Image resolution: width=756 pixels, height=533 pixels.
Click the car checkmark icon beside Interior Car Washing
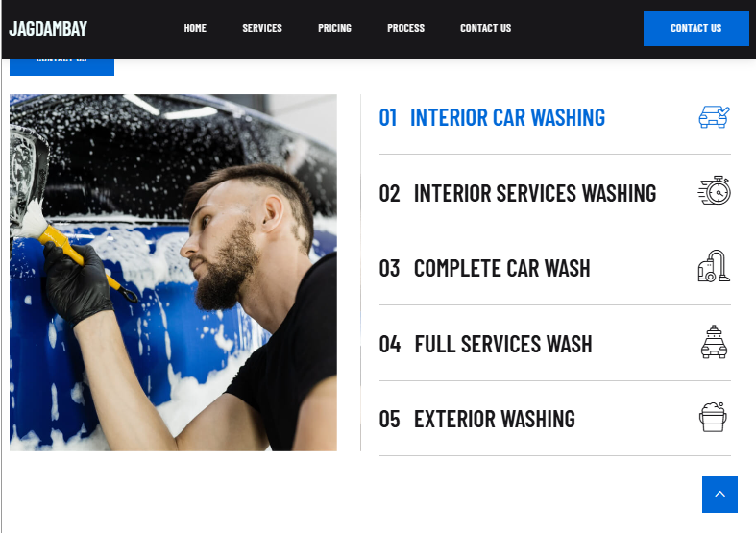714,117
